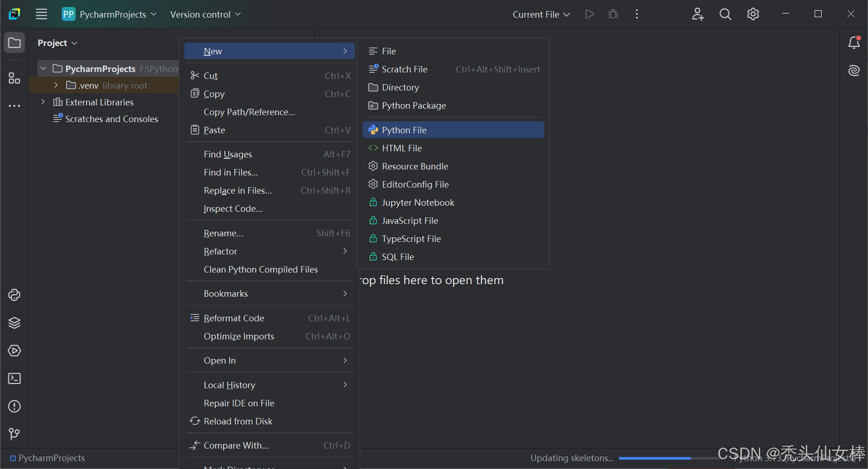
Task: Choose Cut from context menu
Action: (269, 76)
